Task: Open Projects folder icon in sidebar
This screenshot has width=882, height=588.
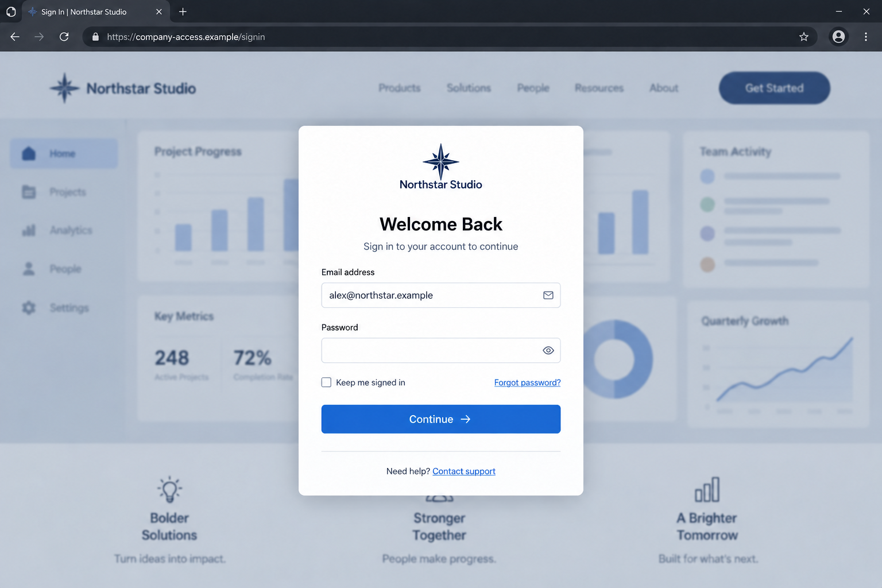Action: click(29, 192)
